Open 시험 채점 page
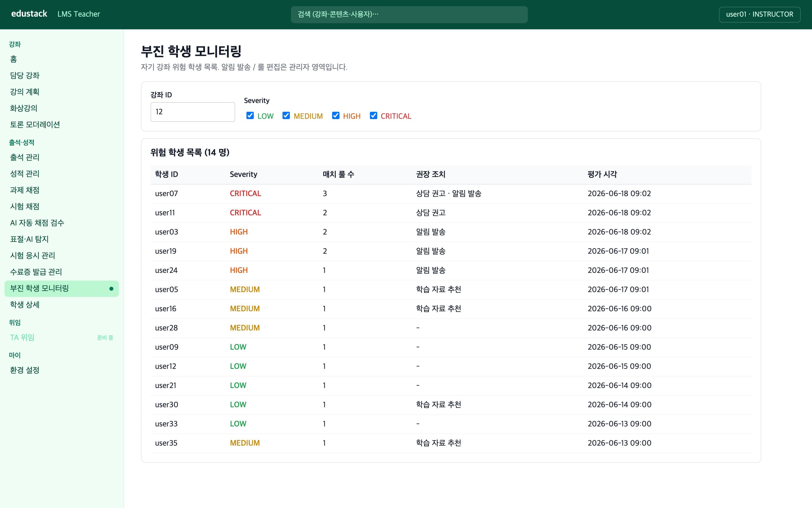The image size is (812, 508). 62,207
